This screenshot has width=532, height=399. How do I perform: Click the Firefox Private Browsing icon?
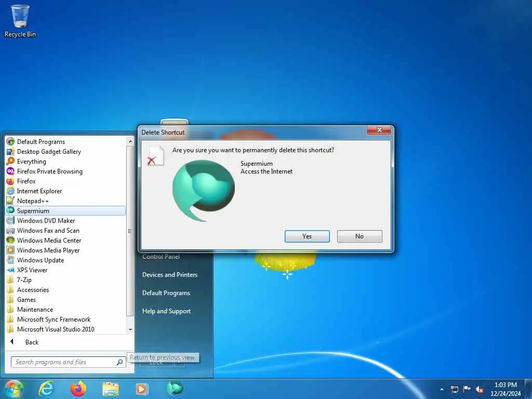[x=10, y=171]
